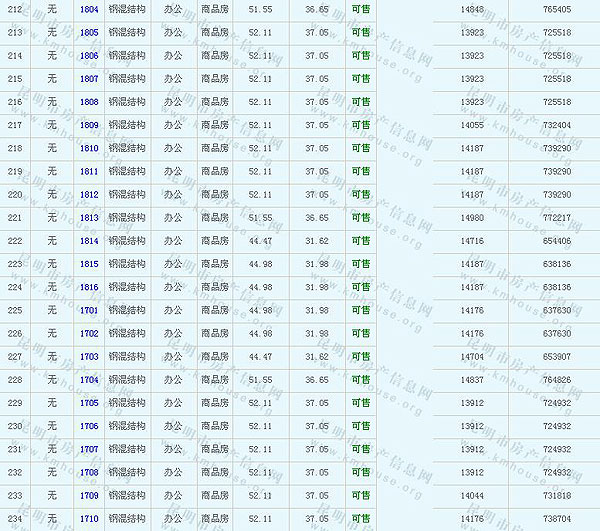Select room 1809 link
Image resolution: width=600 pixels, height=531 pixels.
pyautogui.click(x=89, y=125)
